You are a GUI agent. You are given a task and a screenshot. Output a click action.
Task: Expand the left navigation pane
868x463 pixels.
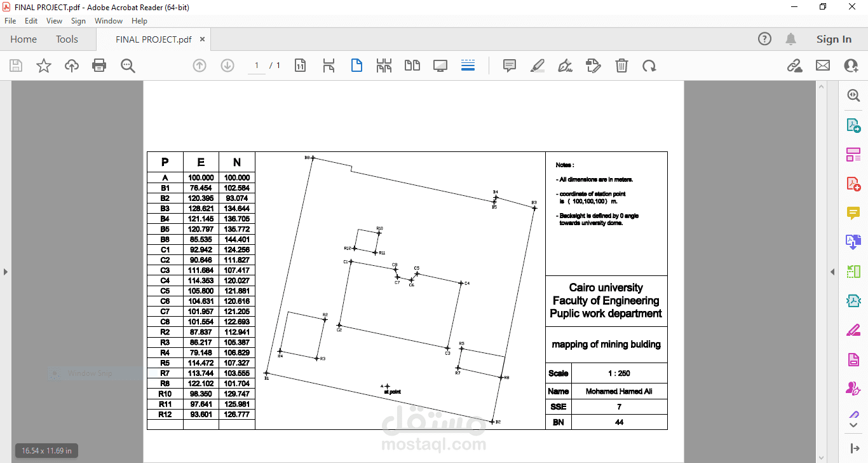(x=6, y=272)
